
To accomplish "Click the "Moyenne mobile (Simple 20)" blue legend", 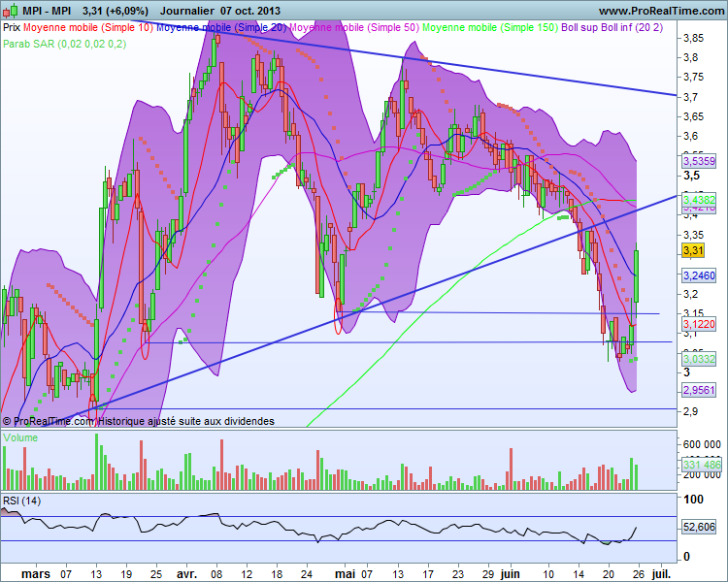I will (x=221, y=27).
